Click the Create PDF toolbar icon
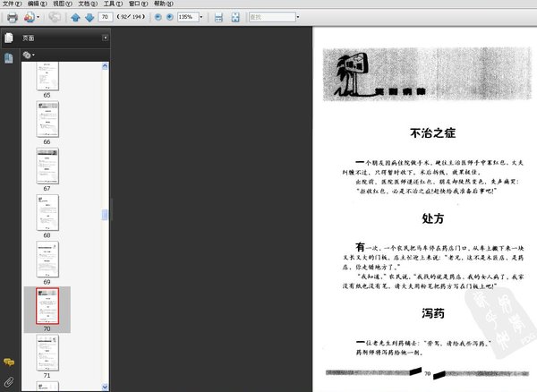This screenshot has height=392, width=537. tap(30, 17)
